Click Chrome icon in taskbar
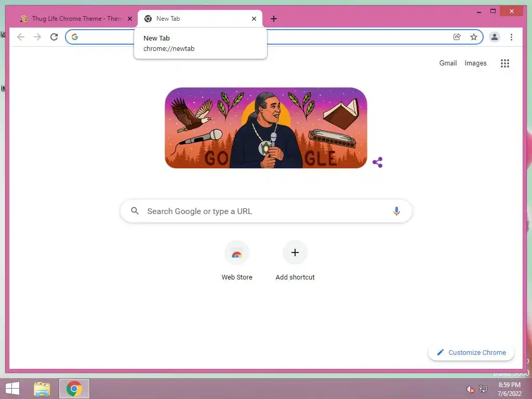Image resolution: width=532 pixels, height=399 pixels. [74, 389]
